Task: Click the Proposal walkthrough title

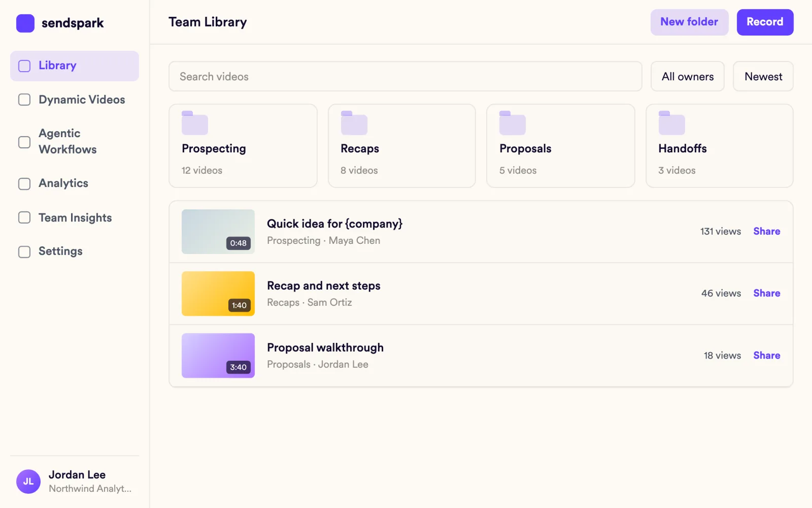Action: (325, 347)
